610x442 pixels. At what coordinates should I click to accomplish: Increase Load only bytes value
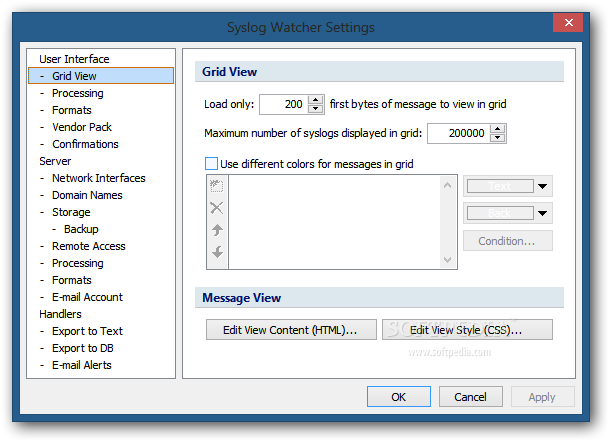(x=316, y=100)
